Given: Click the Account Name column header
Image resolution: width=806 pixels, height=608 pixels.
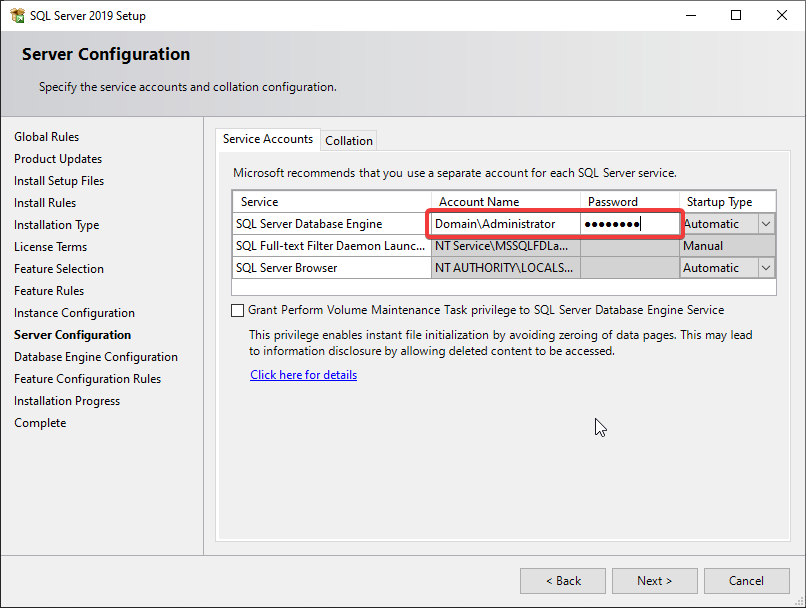Looking at the screenshot, I should pos(506,201).
